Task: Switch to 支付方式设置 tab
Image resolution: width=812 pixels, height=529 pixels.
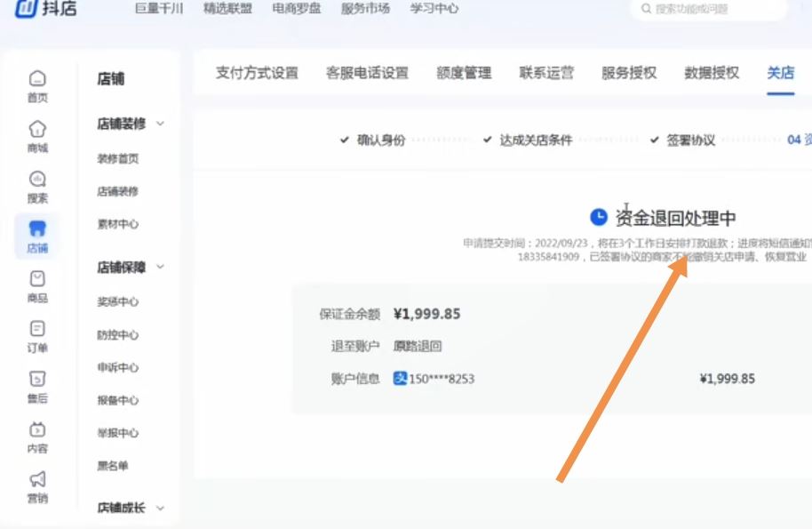Action: click(x=257, y=73)
